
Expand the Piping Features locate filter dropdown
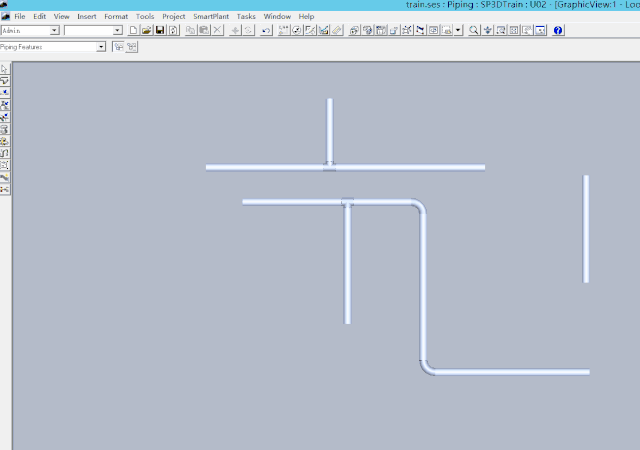(x=101, y=47)
